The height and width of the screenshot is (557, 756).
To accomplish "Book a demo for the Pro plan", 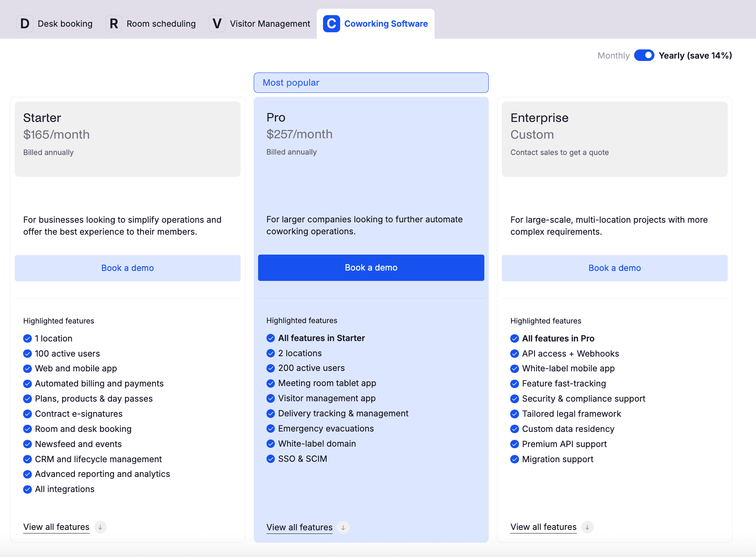I will tap(371, 267).
